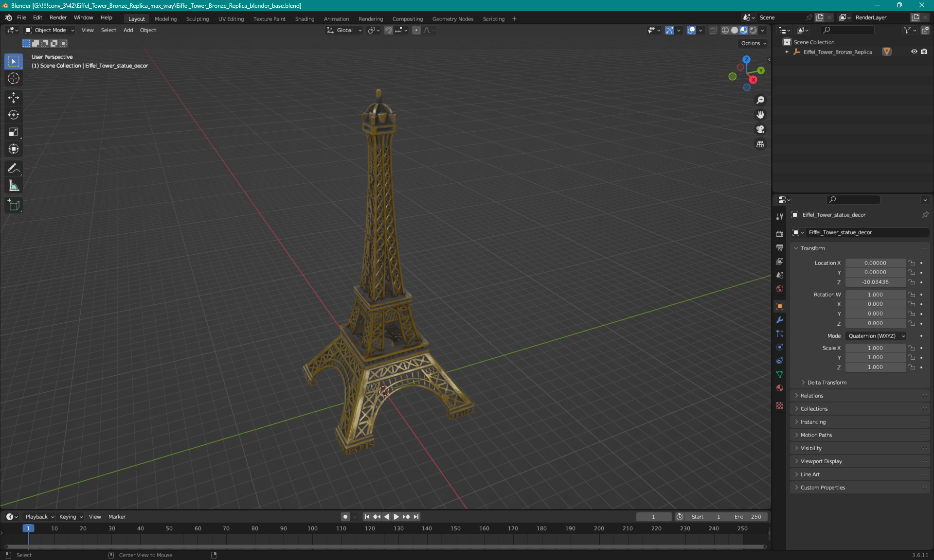Open the Tool properties tab
Image resolution: width=934 pixels, height=560 pixels.
point(780,217)
